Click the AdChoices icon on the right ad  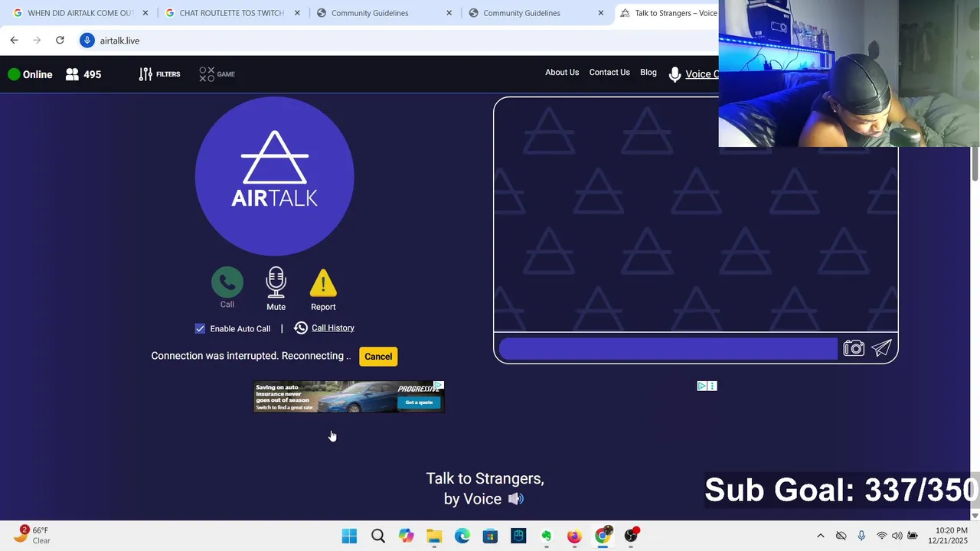[701, 386]
